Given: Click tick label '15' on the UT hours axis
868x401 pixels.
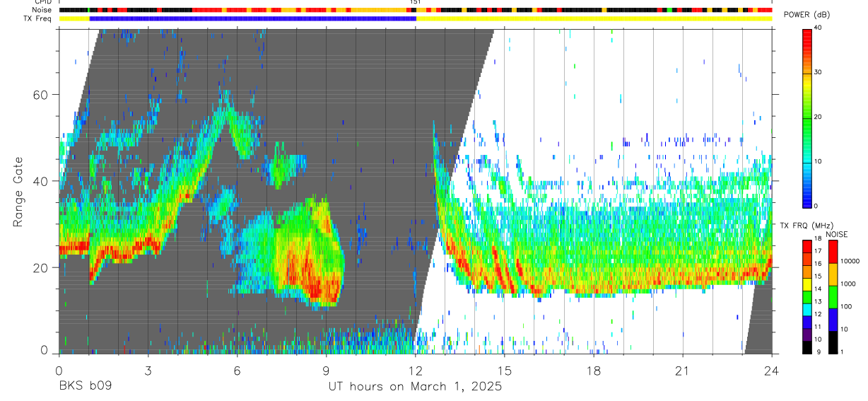Looking at the screenshot, I should click(505, 371).
